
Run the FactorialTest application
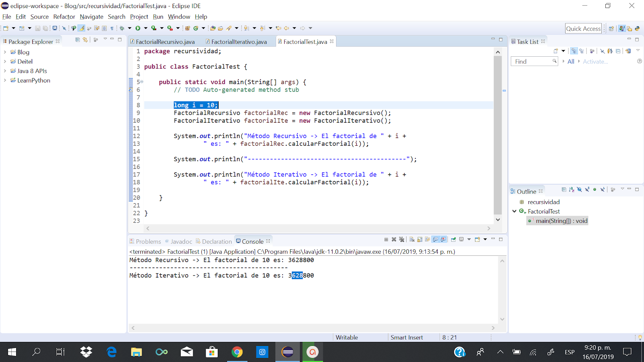click(x=138, y=28)
